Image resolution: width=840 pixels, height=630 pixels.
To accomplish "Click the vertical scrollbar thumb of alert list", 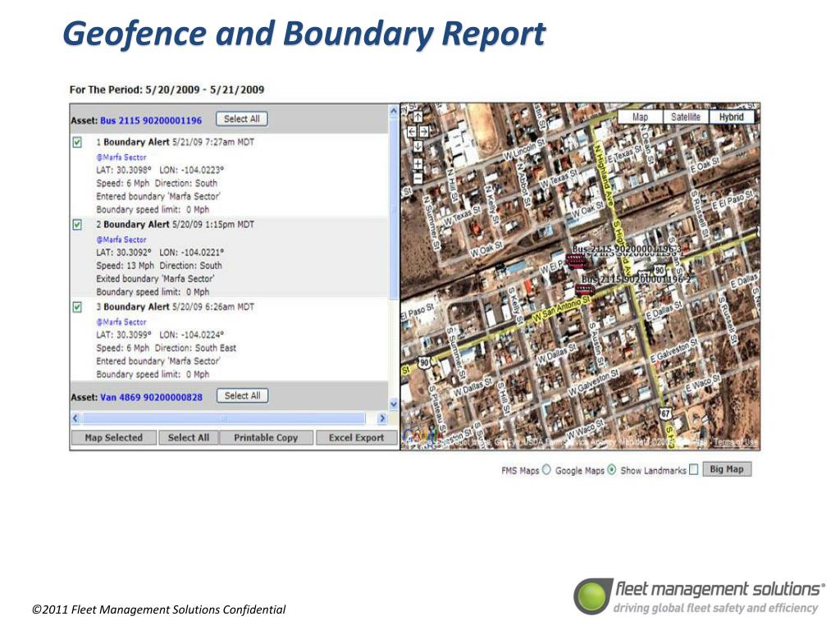I will [x=394, y=209].
